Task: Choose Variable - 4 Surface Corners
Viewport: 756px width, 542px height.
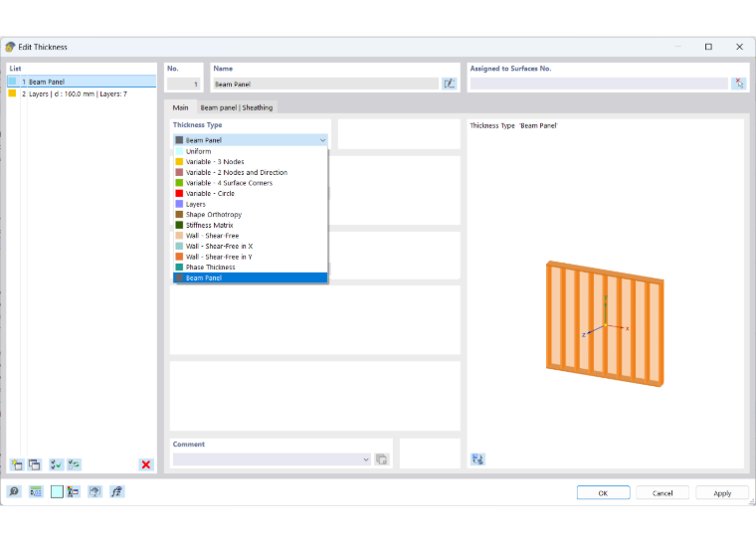Action: click(x=251, y=183)
